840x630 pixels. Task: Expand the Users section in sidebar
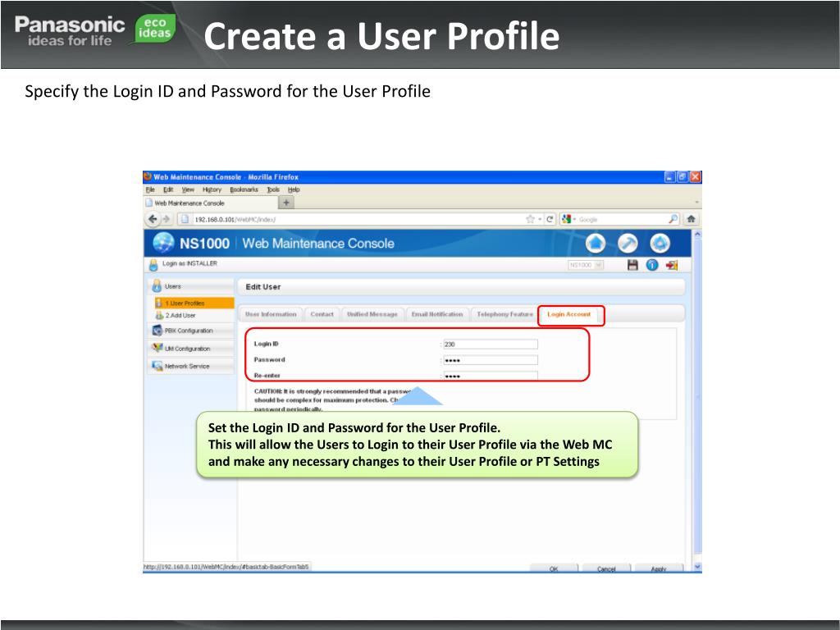(191, 286)
